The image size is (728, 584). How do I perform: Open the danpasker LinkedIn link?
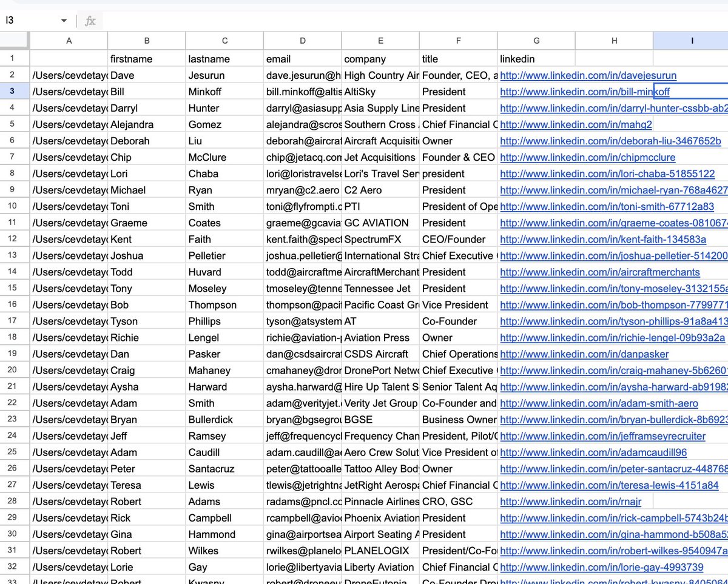[x=584, y=354]
